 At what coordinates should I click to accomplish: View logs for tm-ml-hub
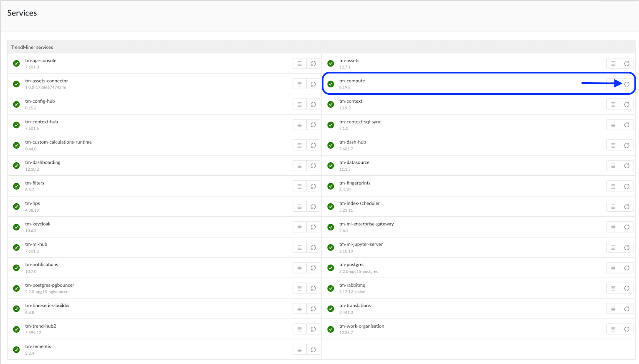pos(299,248)
